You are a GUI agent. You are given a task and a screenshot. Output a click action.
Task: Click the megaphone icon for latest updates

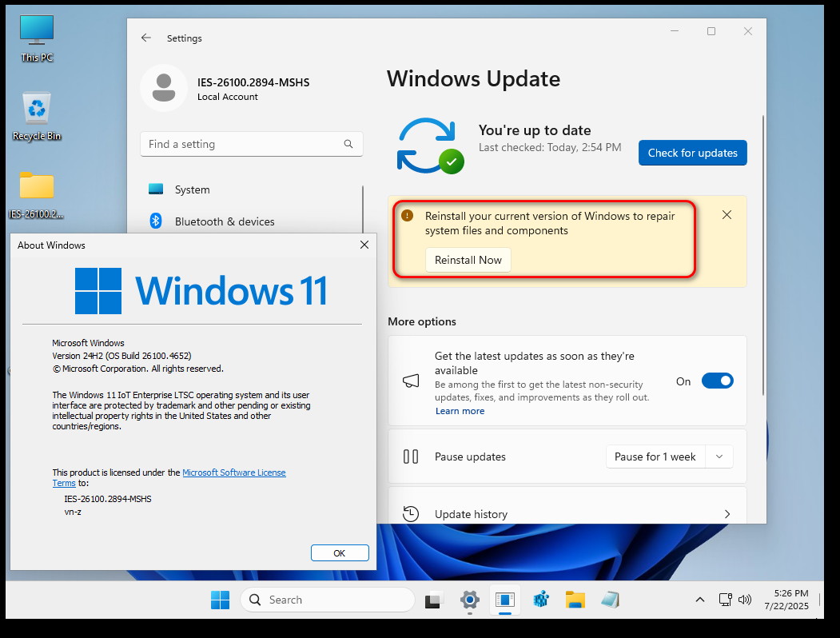pyautogui.click(x=411, y=381)
